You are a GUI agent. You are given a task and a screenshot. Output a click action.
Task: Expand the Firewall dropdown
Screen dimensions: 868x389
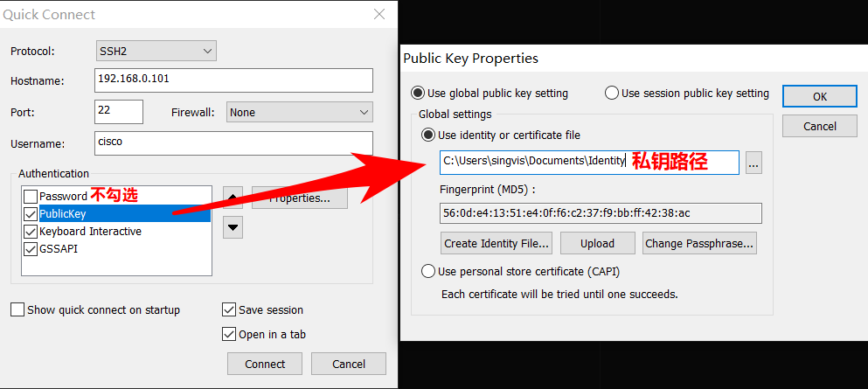[299, 113]
